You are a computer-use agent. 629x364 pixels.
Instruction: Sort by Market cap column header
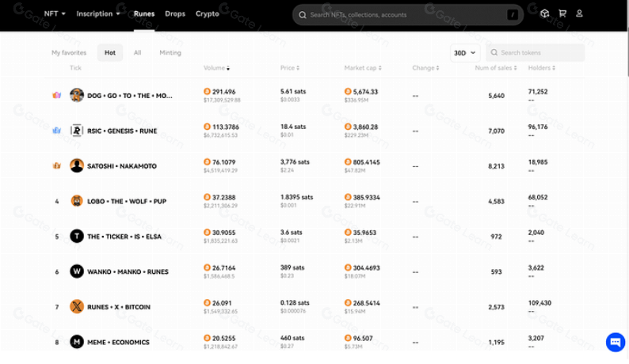point(362,68)
